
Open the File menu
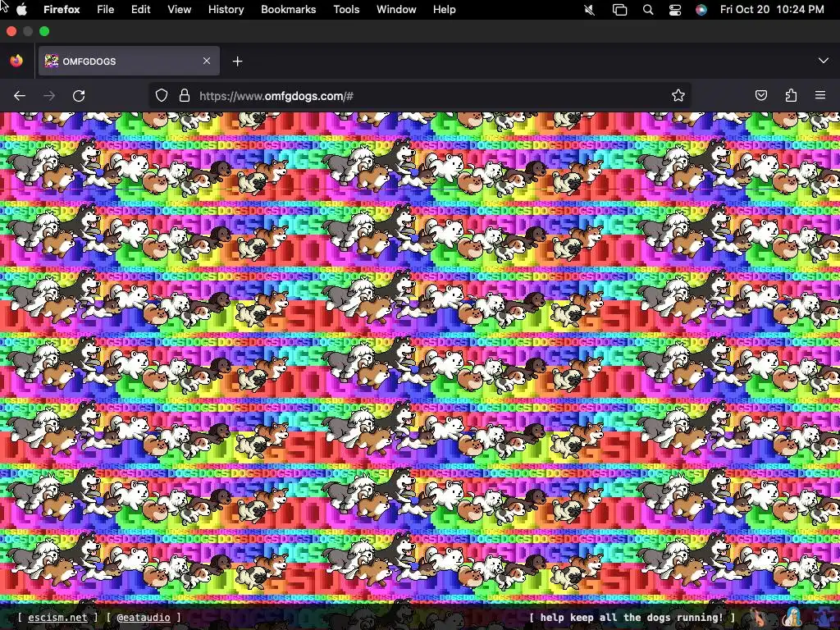(x=106, y=10)
